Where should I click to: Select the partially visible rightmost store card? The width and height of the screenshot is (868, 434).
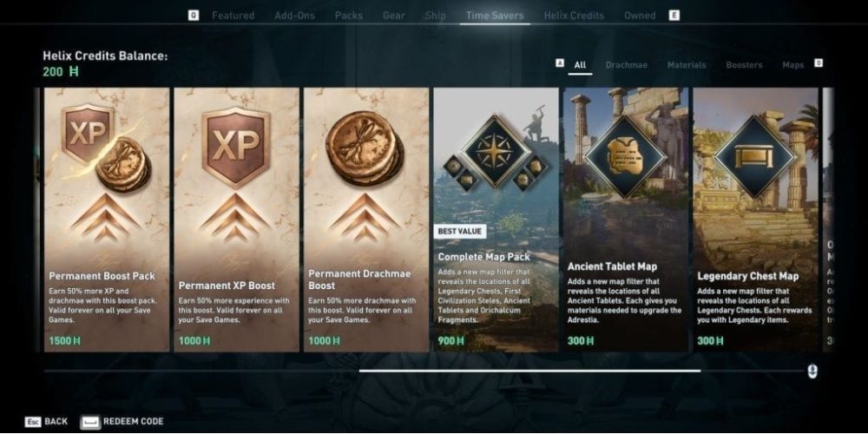828,220
